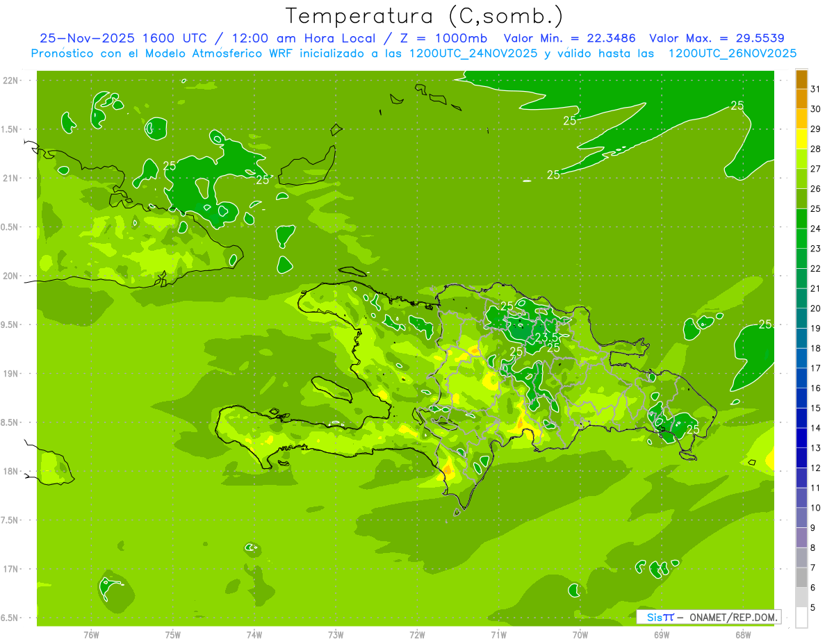Select the '71W' longitude axis label

tap(498, 635)
